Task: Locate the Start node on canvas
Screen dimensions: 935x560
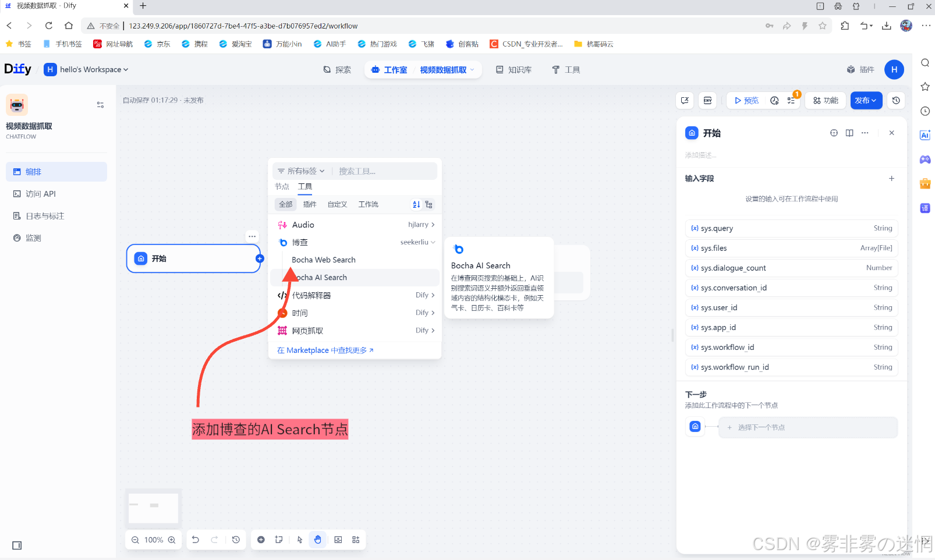Action: [x=834, y=133]
